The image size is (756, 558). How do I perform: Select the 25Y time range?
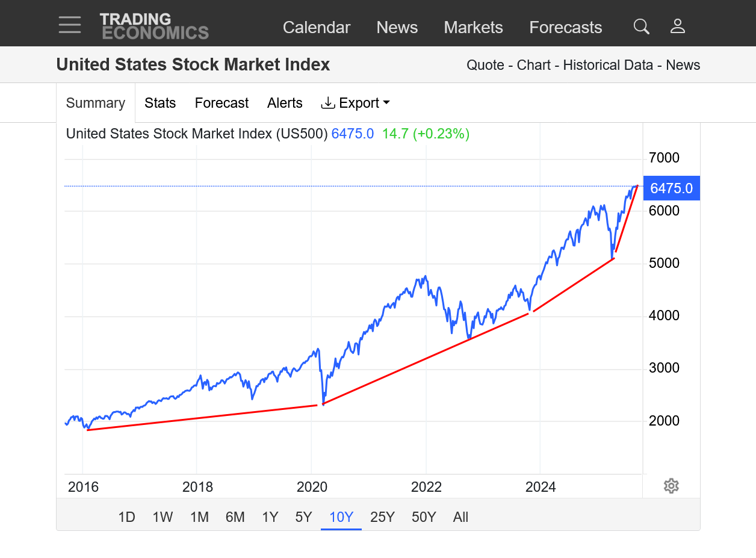pos(382,517)
